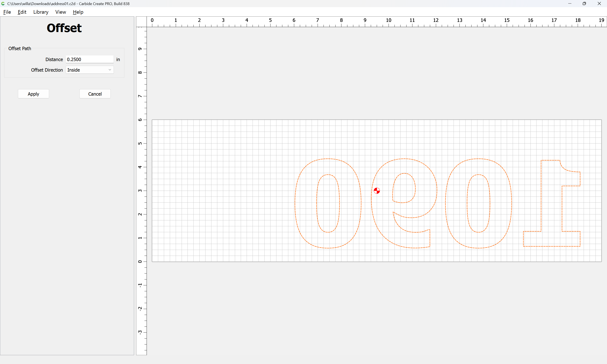The height and width of the screenshot is (364, 607).
Task: Click the minimize window icon
Action: pyautogui.click(x=570, y=4)
